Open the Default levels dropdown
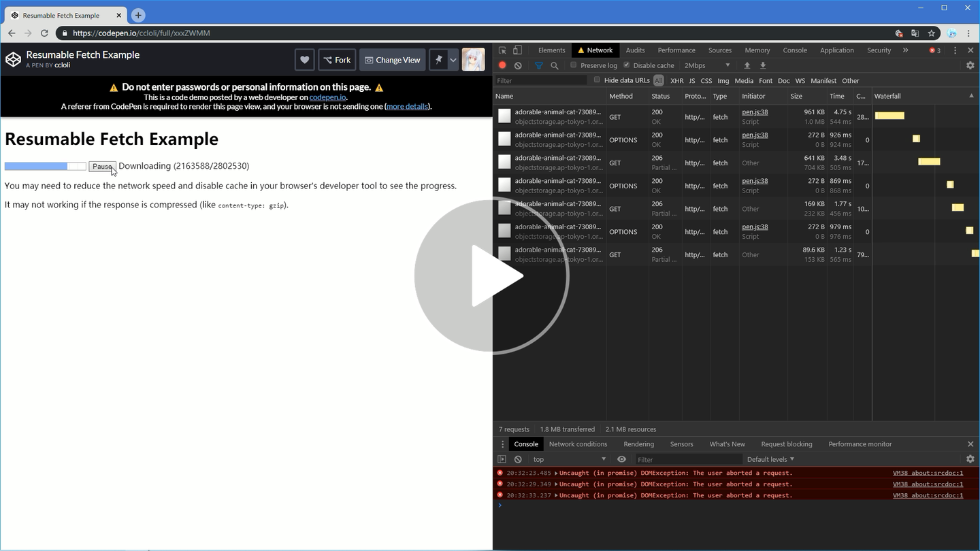 point(769,459)
